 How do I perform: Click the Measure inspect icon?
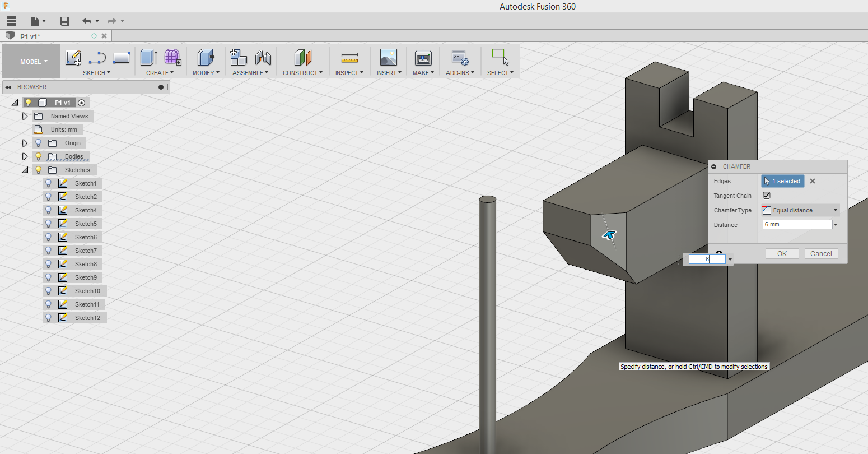click(349, 58)
